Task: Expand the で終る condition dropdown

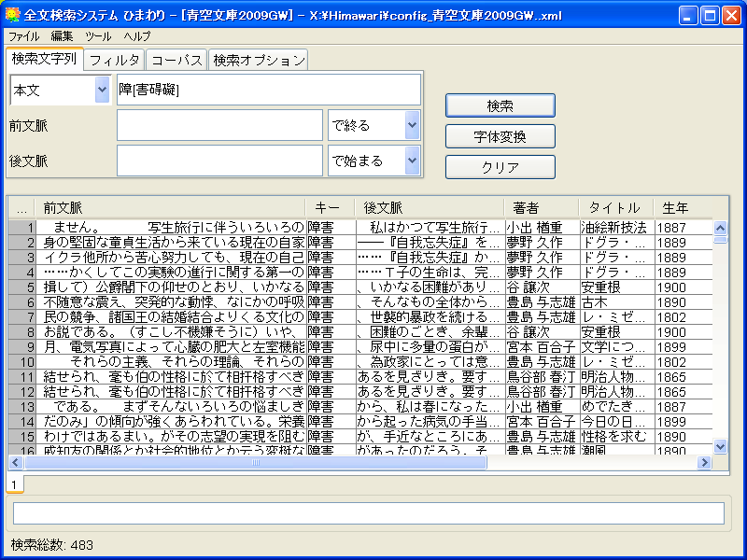Action: click(412, 125)
